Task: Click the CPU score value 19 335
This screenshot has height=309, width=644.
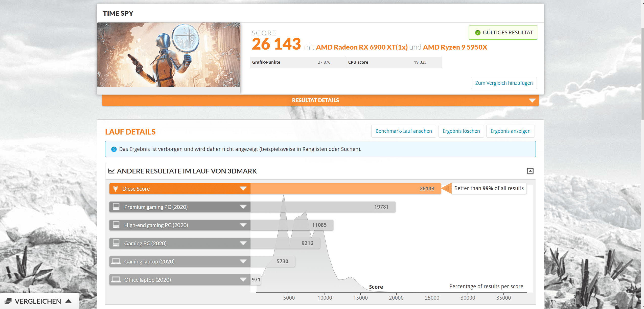Action: (x=420, y=62)
